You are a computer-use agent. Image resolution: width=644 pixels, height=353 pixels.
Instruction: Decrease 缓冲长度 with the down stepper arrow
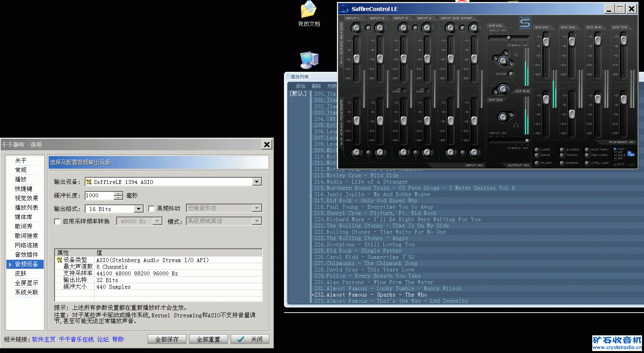[x=118, y=197]
